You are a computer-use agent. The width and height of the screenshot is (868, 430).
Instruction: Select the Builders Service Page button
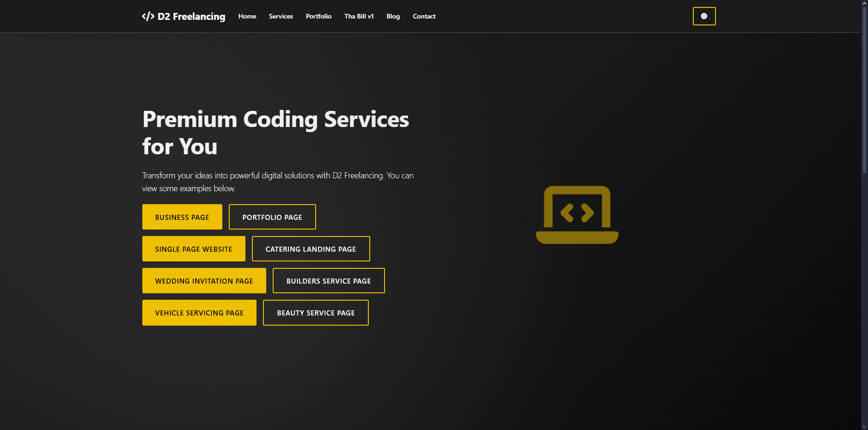[x=329, y=281]
